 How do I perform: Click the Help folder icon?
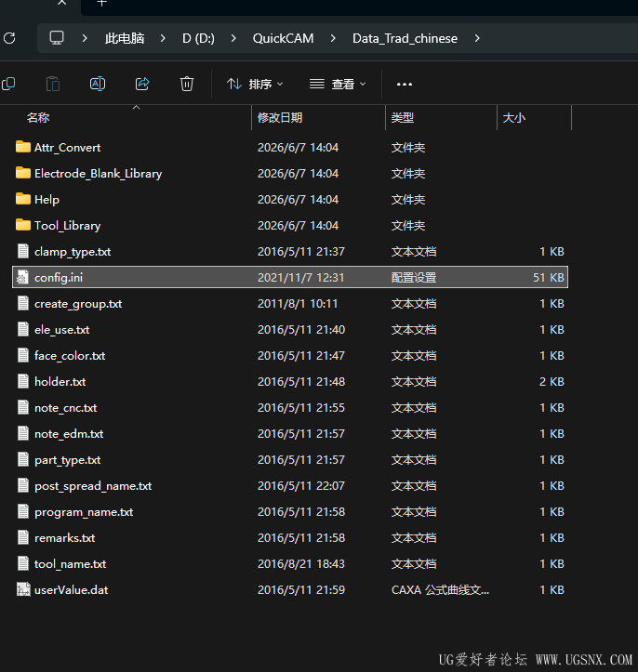point(23,199)
